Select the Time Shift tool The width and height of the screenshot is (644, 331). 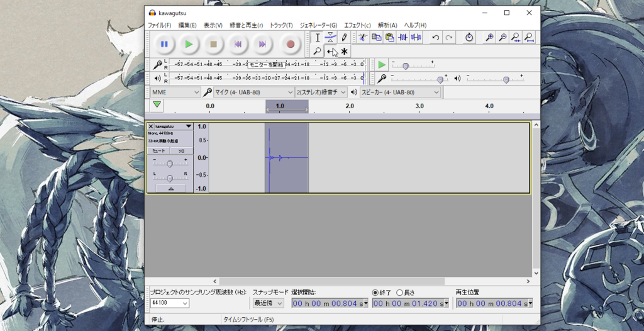tap(331, 51)
